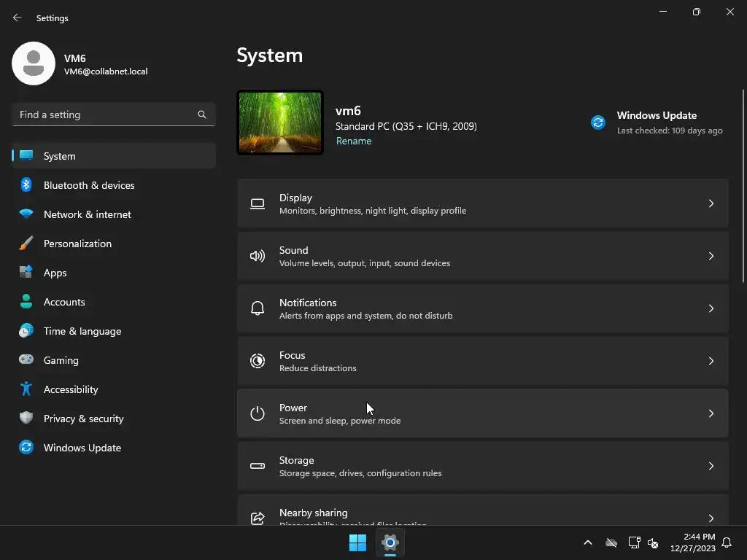Image resolution: width=747 pixels, height=560 pixels.
Task: Expand the Notifications row chevron
Action: [711, 308]
